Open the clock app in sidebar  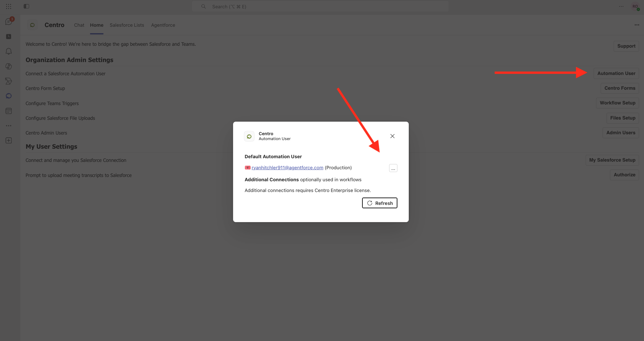click(x=9, y=37)
